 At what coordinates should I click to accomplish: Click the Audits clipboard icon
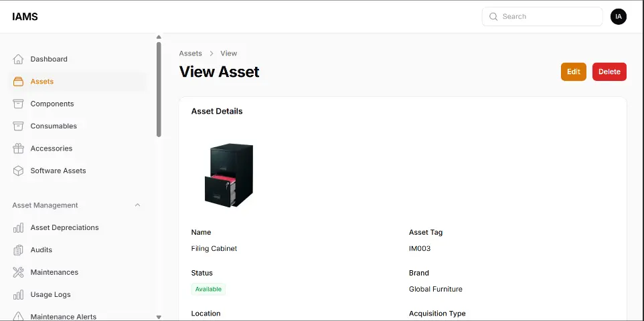(18, 250)
